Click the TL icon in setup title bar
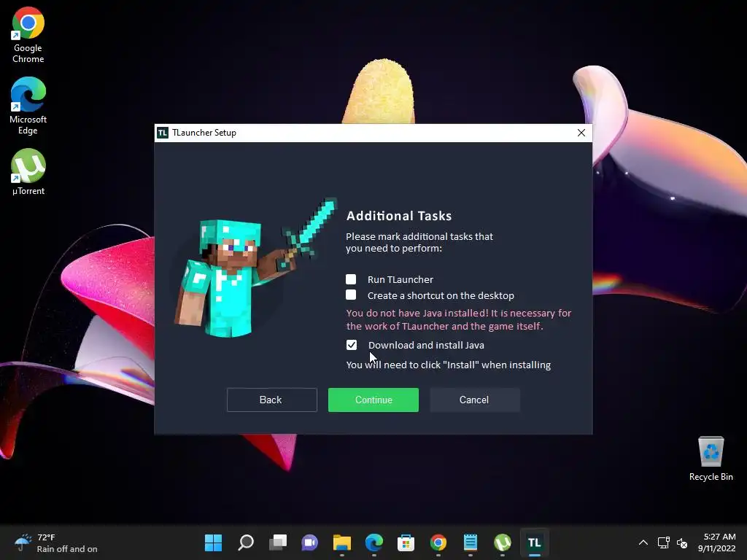This screenshot has width=747, height=560. (x=163, y=133)
